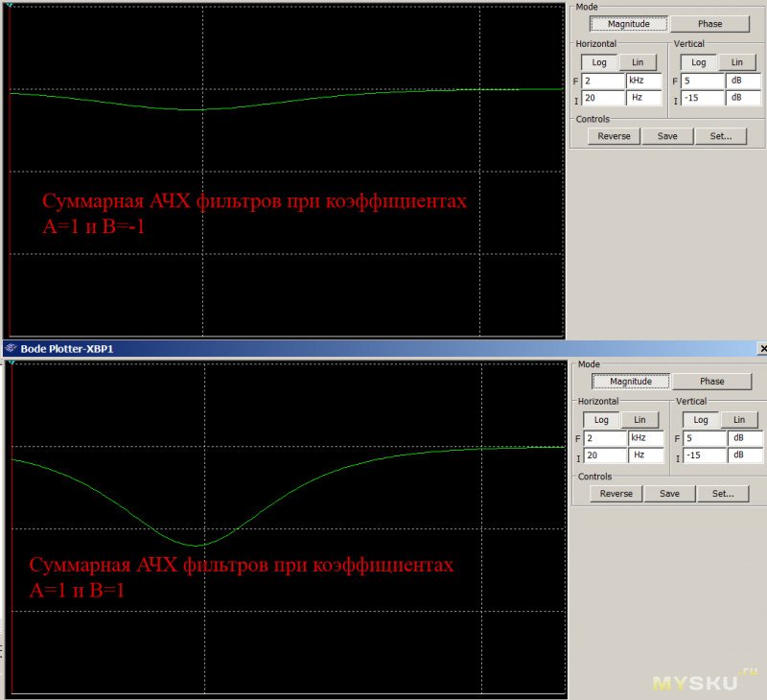
Task: Switch the upper plotter to Phase mode
Action: pyautogui.click(x=709, y=24)
